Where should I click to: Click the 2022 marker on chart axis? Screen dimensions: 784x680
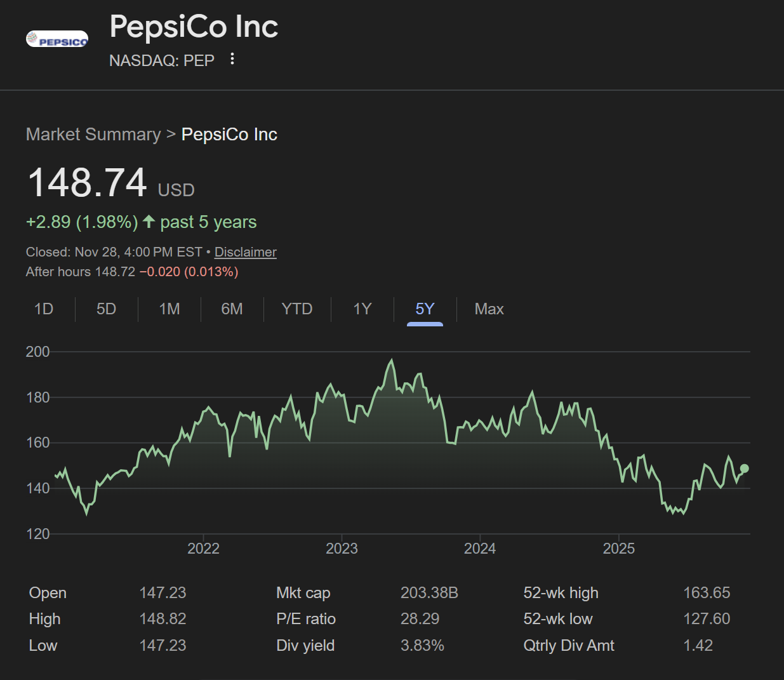tap(203, 549)
